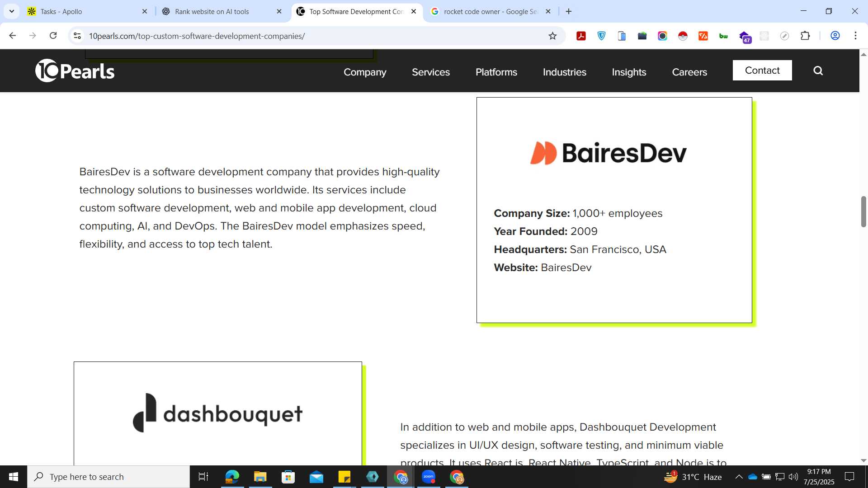Show hidden system tray icons
This screenshot has width=868, height=488.
click(x=739, y=477)
